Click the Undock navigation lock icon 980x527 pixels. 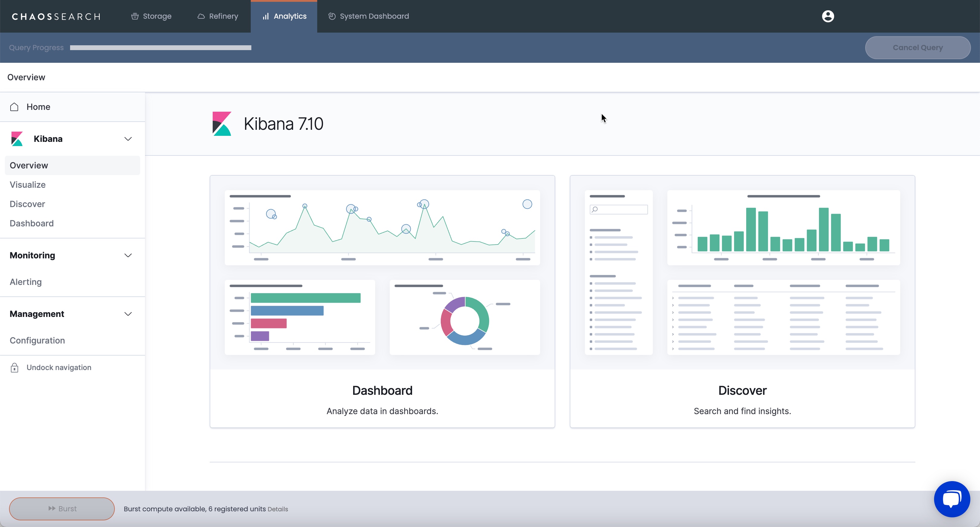coord(15,367)
